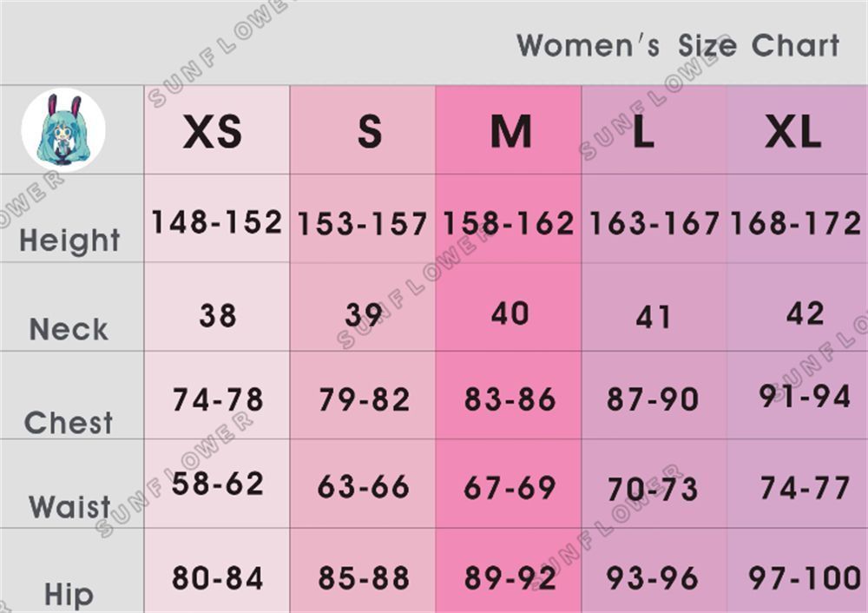Select the 158-162 height value
Image resolution: width=868 pixels, height=613 pixels.
pos(508,223)
